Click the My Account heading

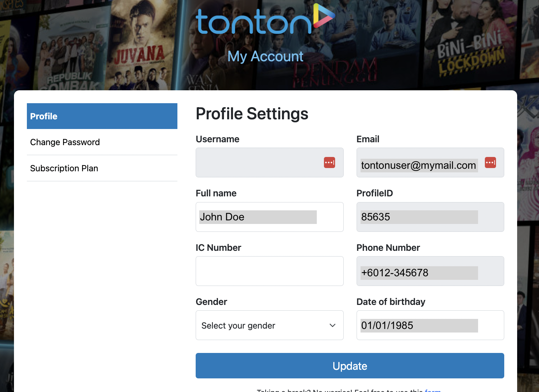(x=265, y=56)
